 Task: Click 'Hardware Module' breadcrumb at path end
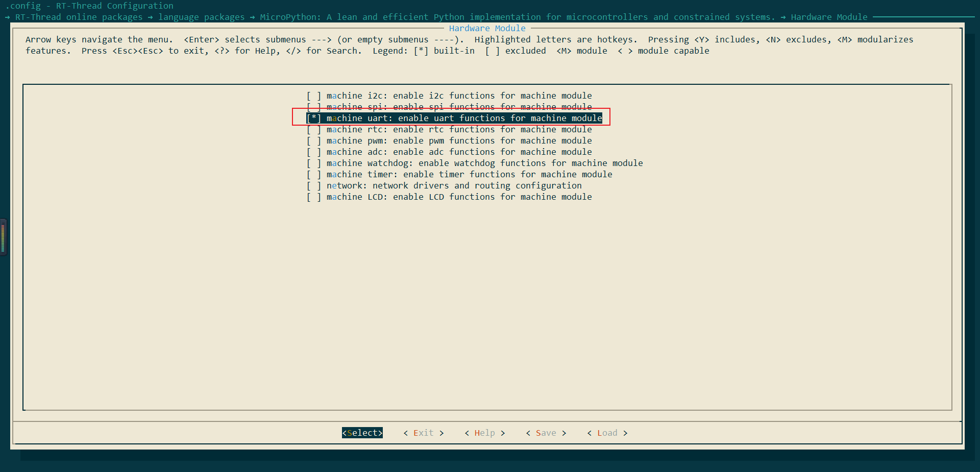[829, 17]
